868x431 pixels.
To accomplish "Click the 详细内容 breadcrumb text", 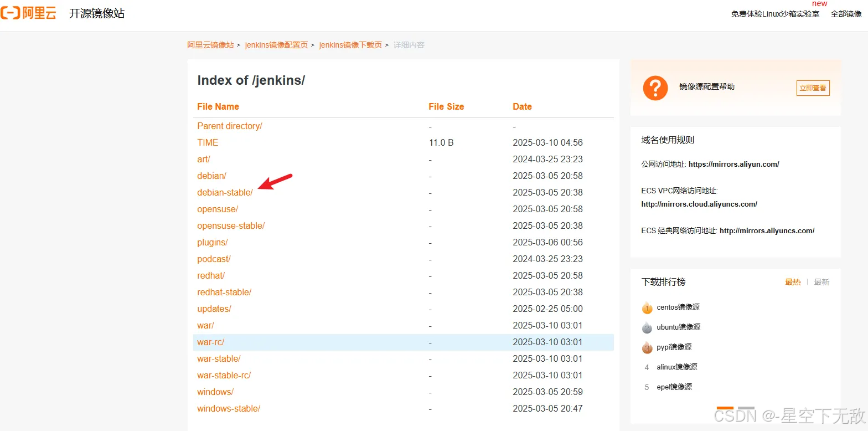I will [409, 45].
